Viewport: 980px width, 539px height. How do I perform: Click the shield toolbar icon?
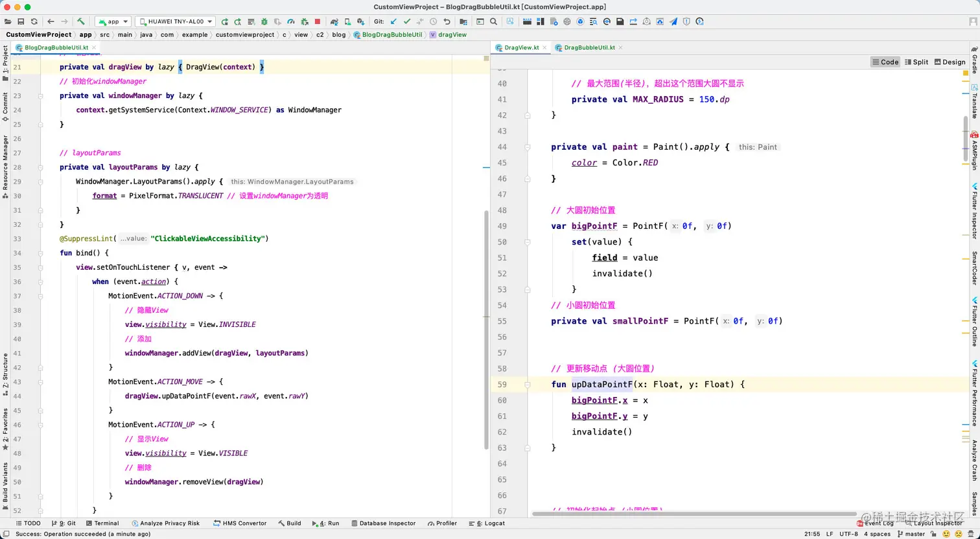click(x=686, y=21)
